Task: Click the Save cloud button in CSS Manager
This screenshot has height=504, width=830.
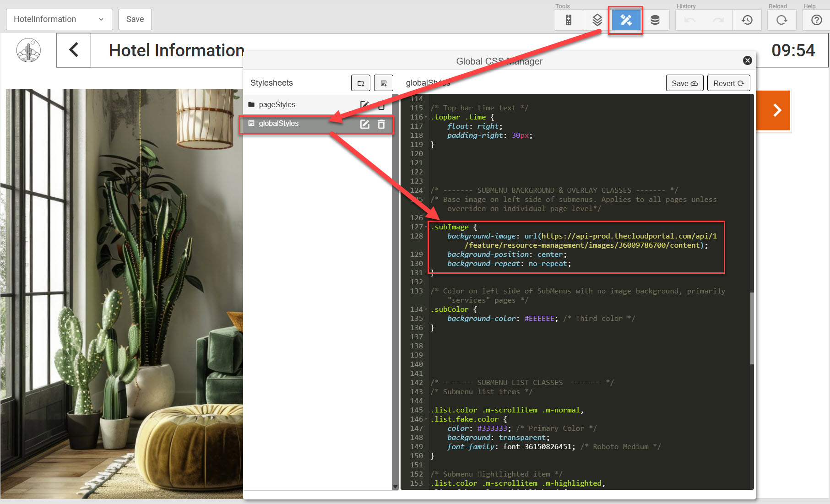Action: [684, 83]
